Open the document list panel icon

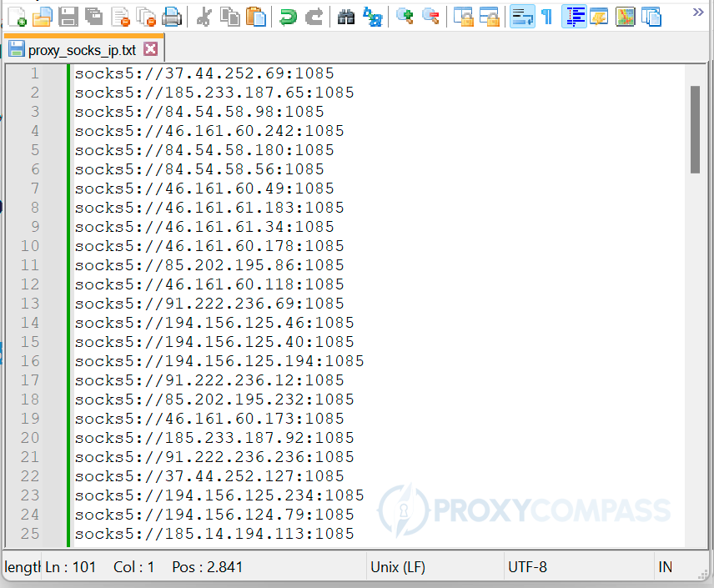coord(651,17)
